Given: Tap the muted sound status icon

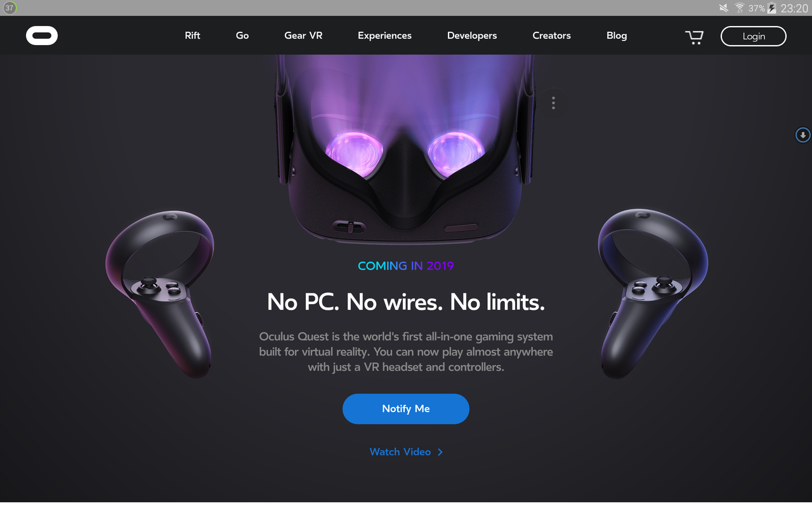Looking at the screenshot, I should (724, 8).
